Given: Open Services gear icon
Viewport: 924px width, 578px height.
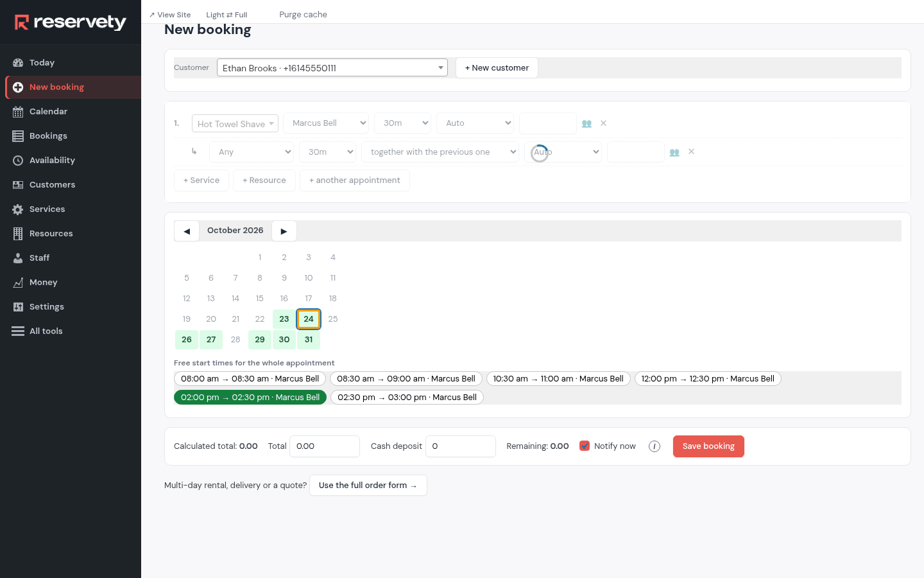Looking at the screenshot, I should pos(18,209).
